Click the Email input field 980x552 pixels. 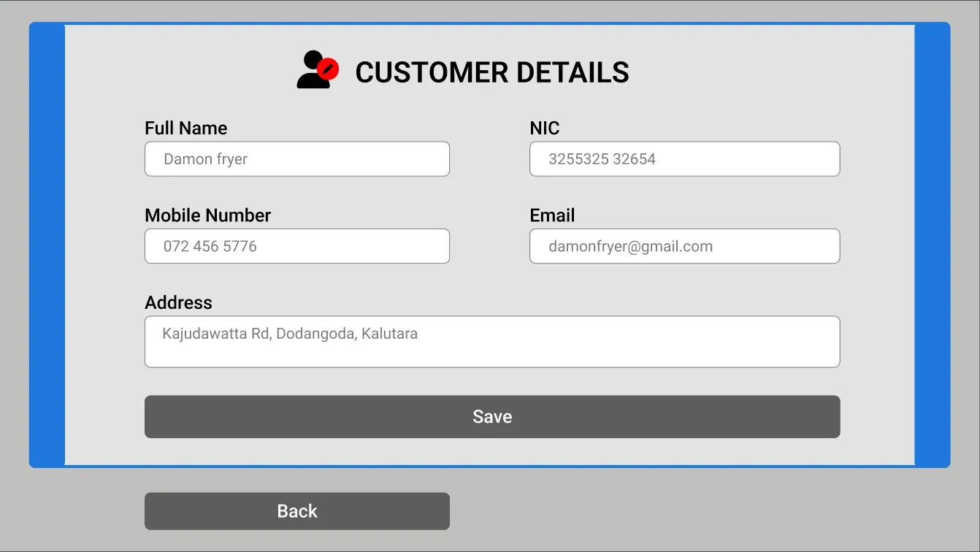[685, 246]
